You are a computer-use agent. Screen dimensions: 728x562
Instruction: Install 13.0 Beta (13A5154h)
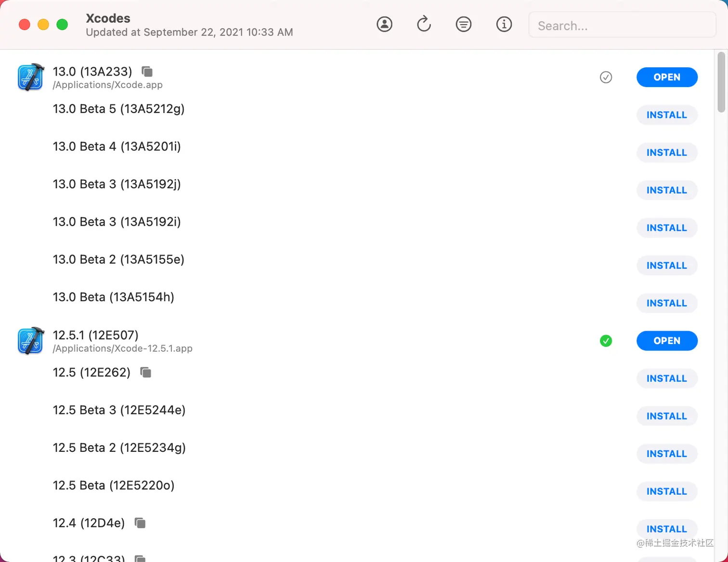(667, 303)
